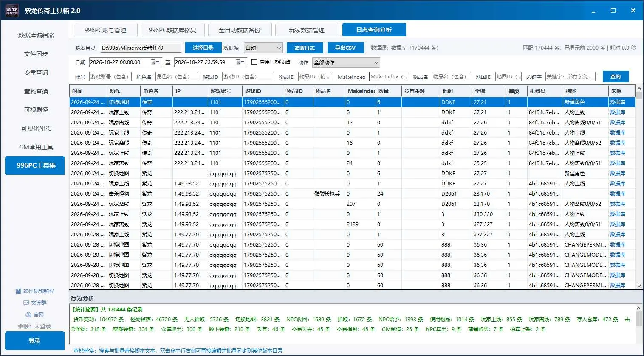Select 可视刷怪 in the sidebar
This screenshot has height=356, width=644.
click(x=36, y=110)
